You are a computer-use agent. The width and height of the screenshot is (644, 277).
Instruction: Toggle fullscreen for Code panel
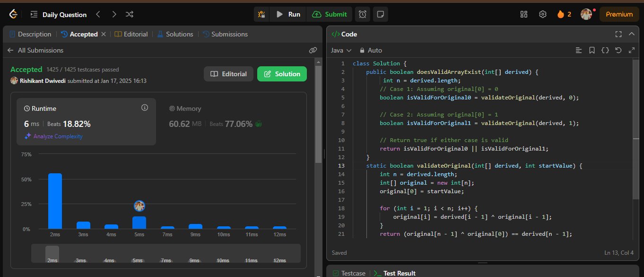pos(618,34)
